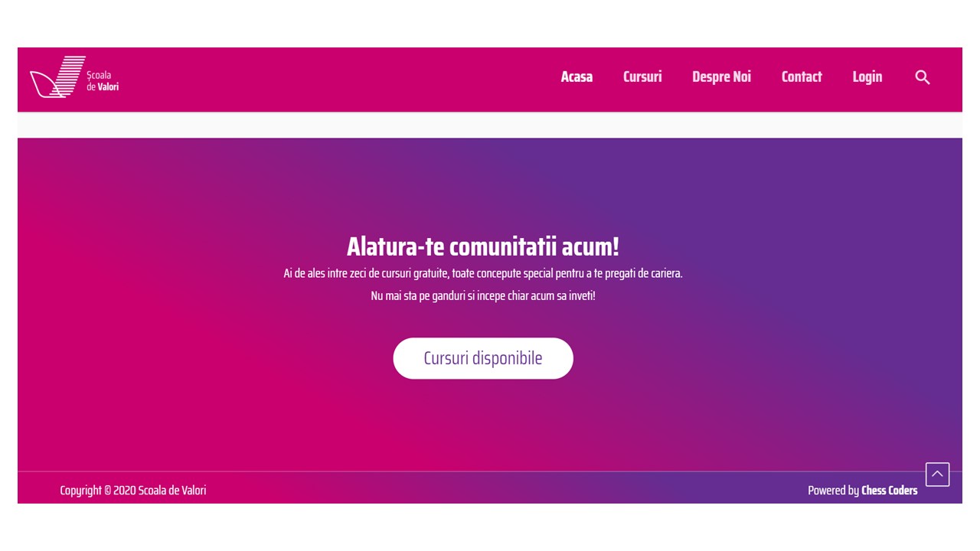Screen dimensions: 980x551
Task: Open the search magnifier icon
Action: click(x=923, y=77)
